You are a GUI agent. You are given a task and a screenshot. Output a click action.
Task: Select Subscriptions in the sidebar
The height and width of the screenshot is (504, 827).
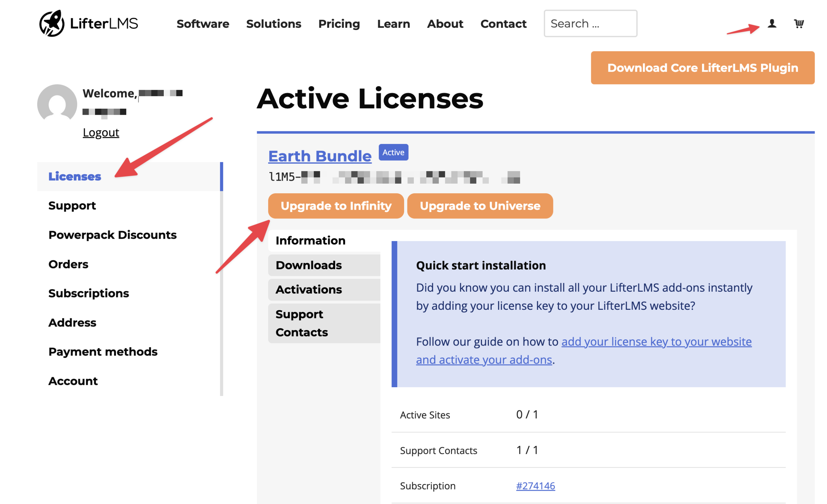pyautogui.click(x=89, y=293)
